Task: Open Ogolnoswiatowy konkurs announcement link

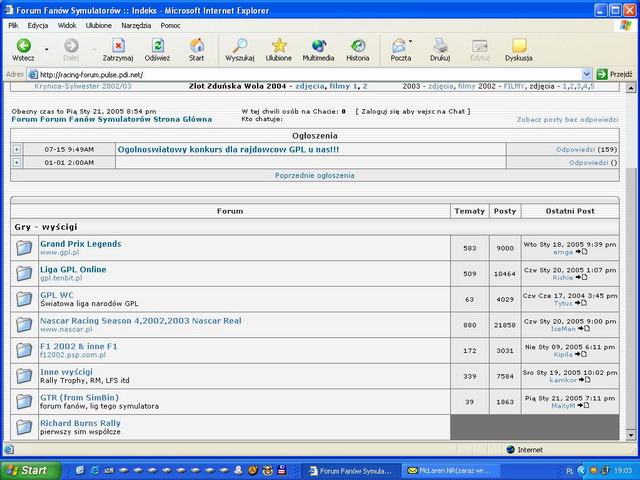Action: [x=228, y=149]
